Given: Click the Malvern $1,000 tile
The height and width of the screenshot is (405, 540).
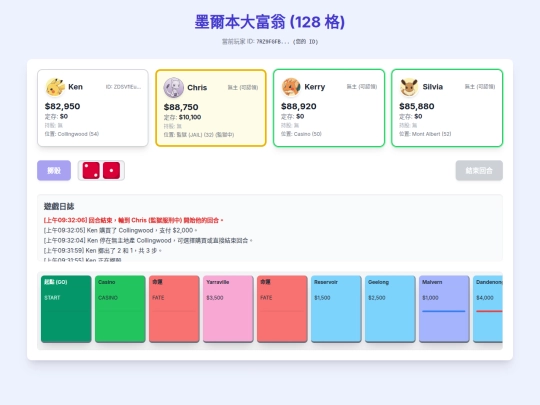Looking at the screenshot, I should (x=444, y=309).
